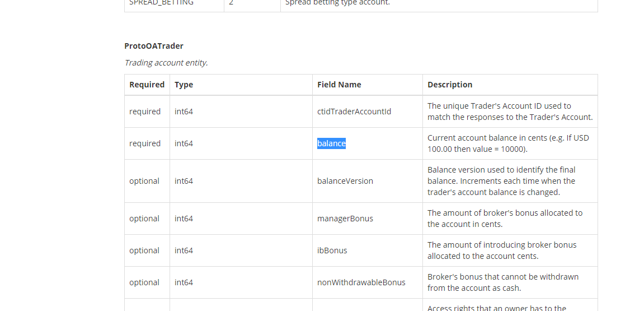Click the Required column header
Screen dimensions: 644x311
pyautogui.click(x=147, y=85)
